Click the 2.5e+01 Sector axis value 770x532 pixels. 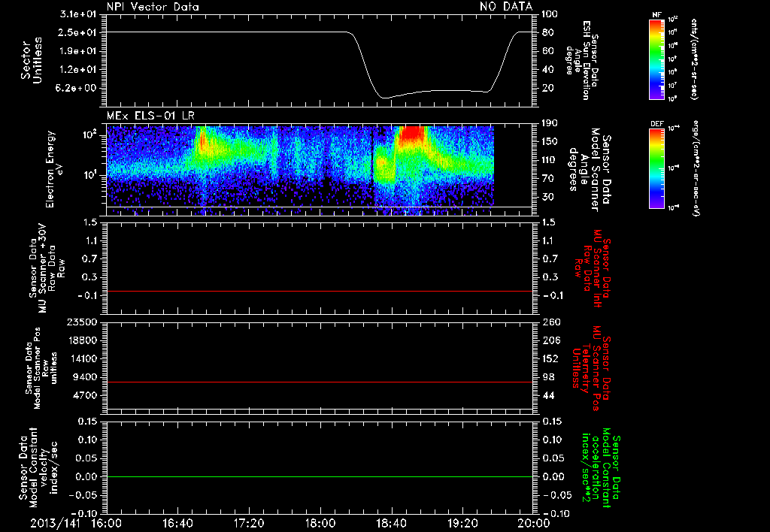click(x=78, y=32)
